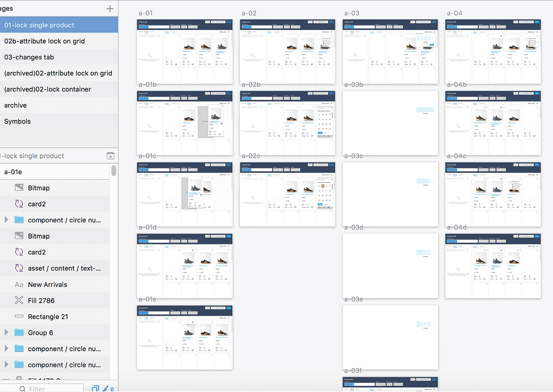
Task: Select artboard title a-03 on canvas
Action: [352, 13]
